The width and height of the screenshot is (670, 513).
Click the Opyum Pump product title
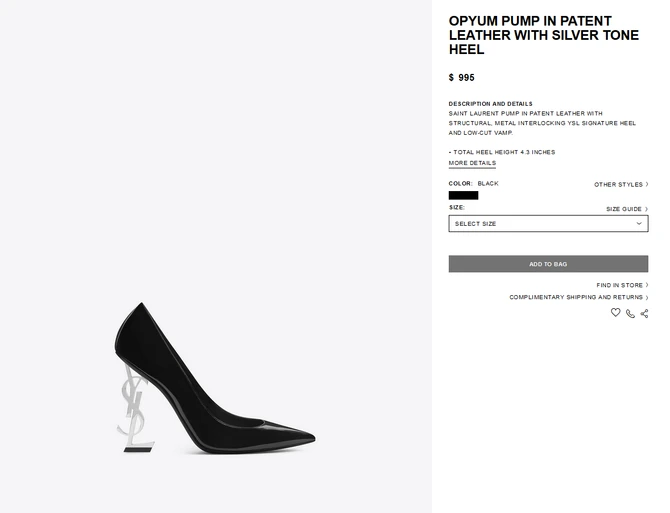click(530, 35)
